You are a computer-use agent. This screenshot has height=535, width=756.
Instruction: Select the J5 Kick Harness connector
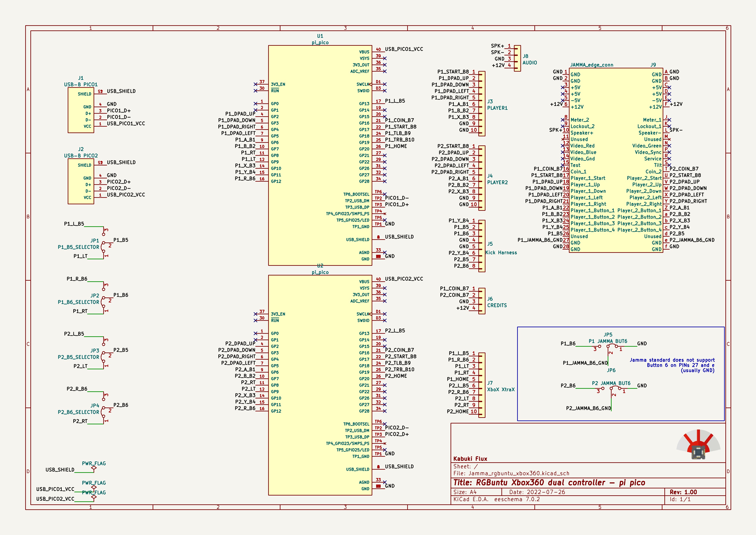point(482,246)
